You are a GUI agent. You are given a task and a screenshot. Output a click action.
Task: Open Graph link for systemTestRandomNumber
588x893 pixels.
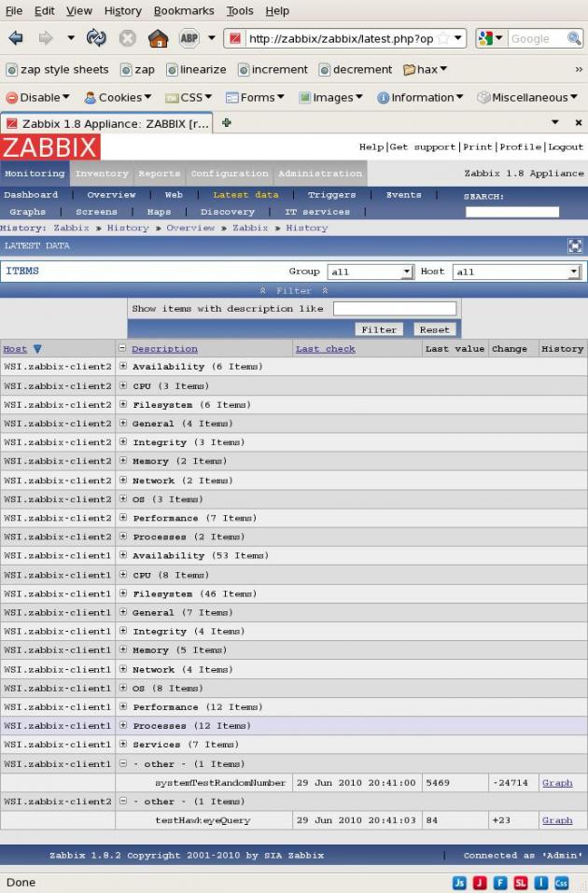(557, 783)
